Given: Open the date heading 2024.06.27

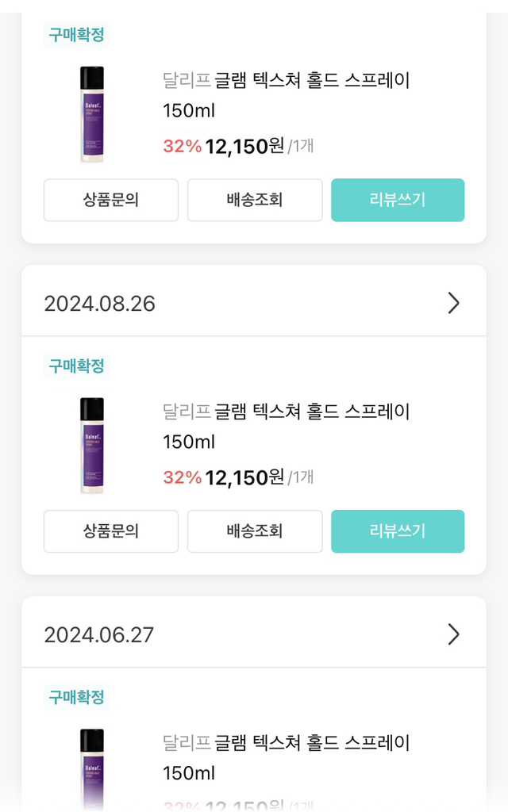Looking at the screenshot, I should [x=99, y=634].
